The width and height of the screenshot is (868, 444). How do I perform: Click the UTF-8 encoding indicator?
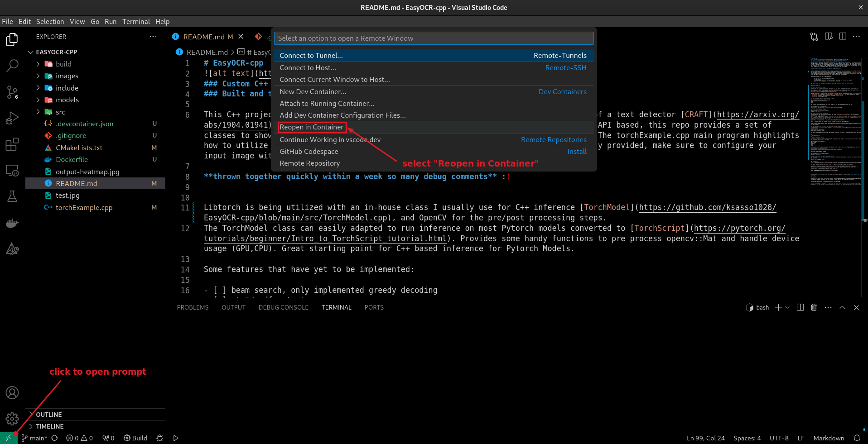(x=779, y=438)
